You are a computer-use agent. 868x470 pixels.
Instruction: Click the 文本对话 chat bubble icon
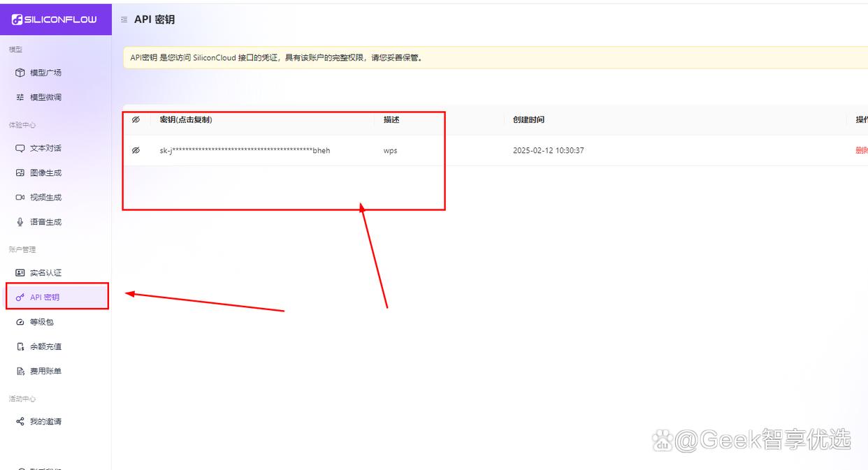tap(20, 148)
